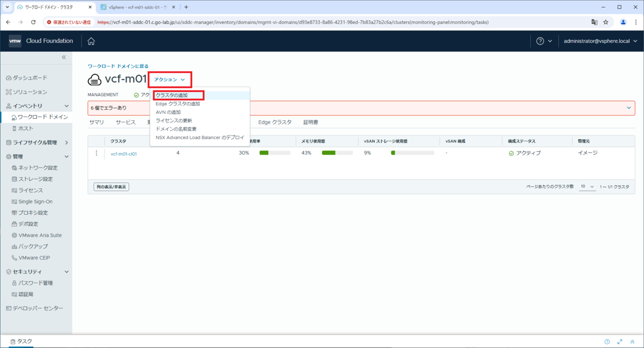
Task: Open the help question-mark menu
Action: tap(544, 41)
